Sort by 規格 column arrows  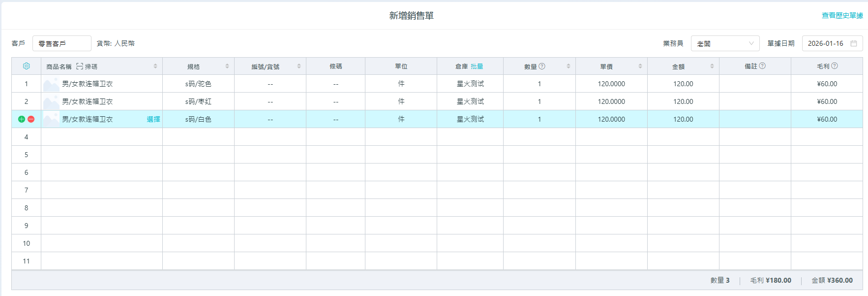point(227,66)
